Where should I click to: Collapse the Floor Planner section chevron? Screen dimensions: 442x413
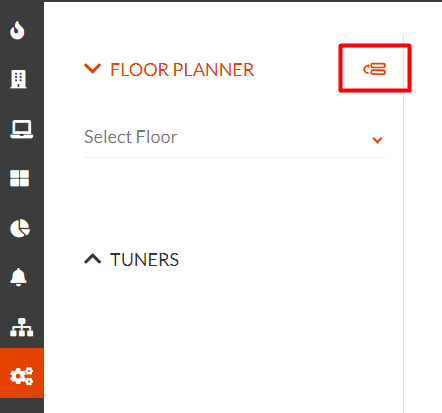click(92, 69)
